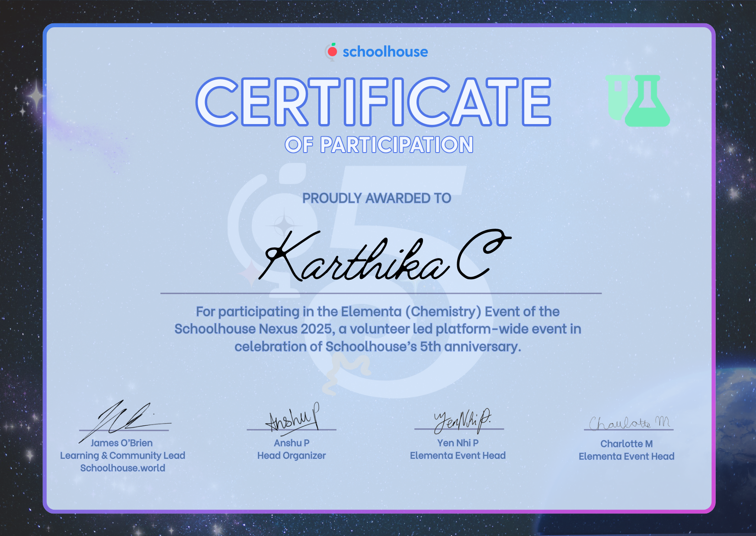The height and width of the screenshot is (536, 756).
Task: Click the schoolhouse wordmark at the top
Action: coord(385,52)
